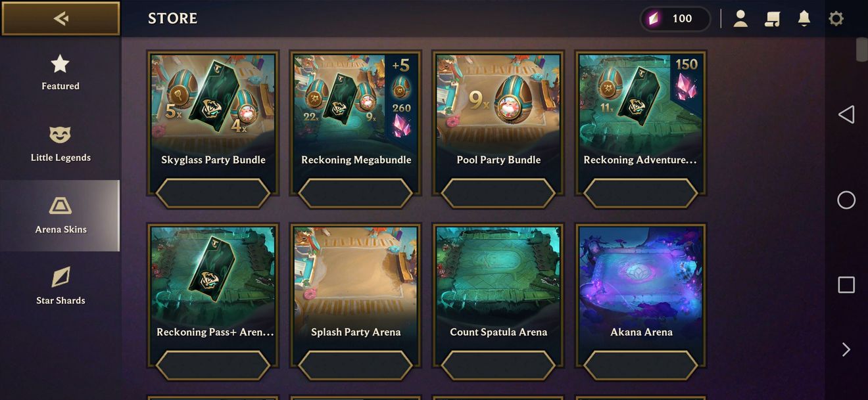Go back using the gold arrow button
Viewport: 868px width, 400px height.
coord(60,18)
